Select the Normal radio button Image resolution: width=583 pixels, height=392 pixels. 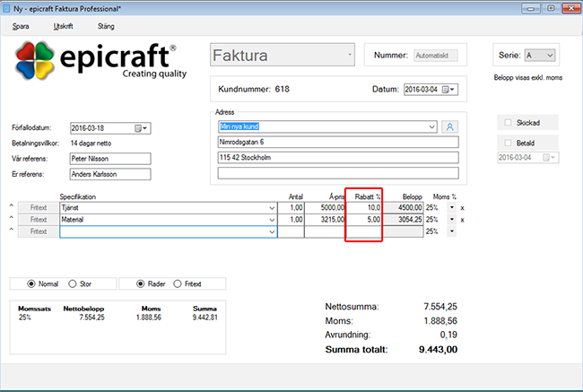point(31,283)
